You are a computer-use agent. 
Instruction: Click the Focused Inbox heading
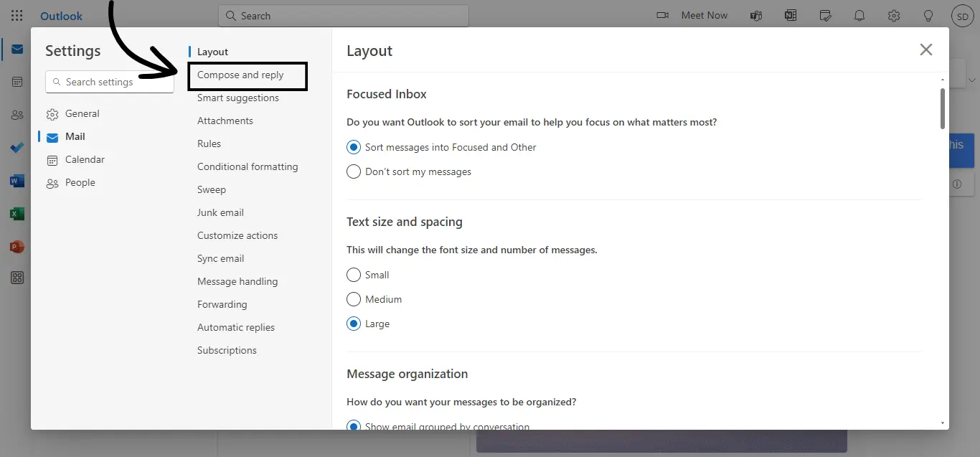(x=387, y=94)
